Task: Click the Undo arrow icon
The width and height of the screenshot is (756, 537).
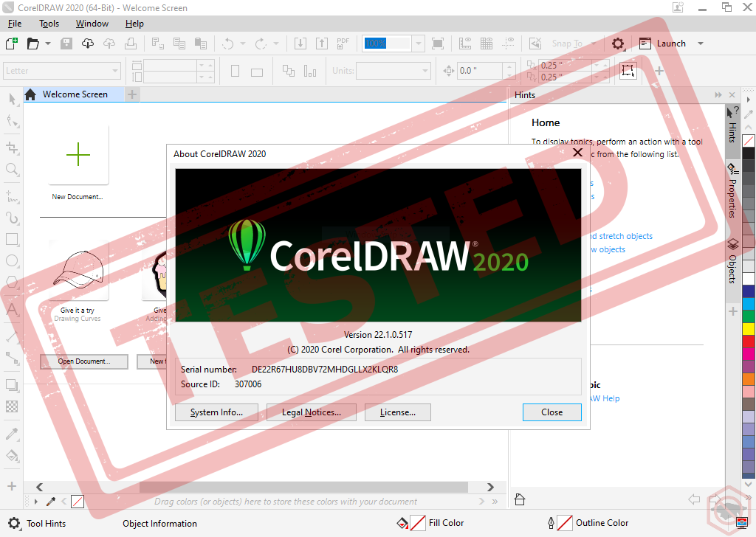Action: (x=227, y=44)
